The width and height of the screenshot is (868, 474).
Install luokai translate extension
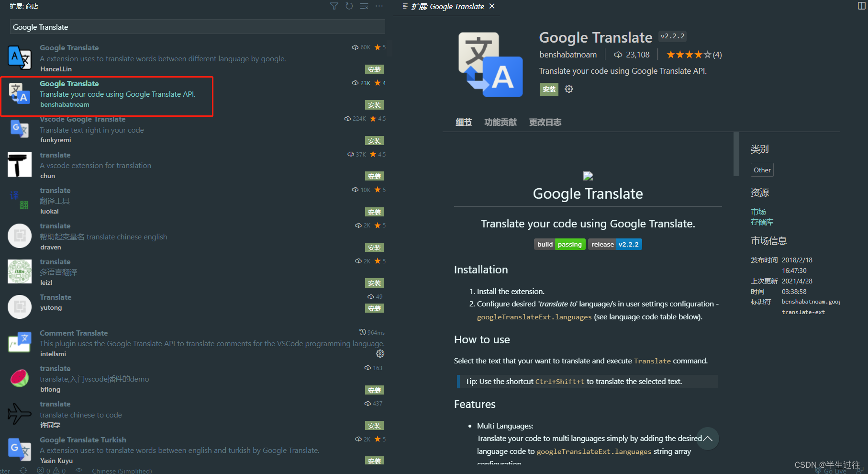point(374,212)
